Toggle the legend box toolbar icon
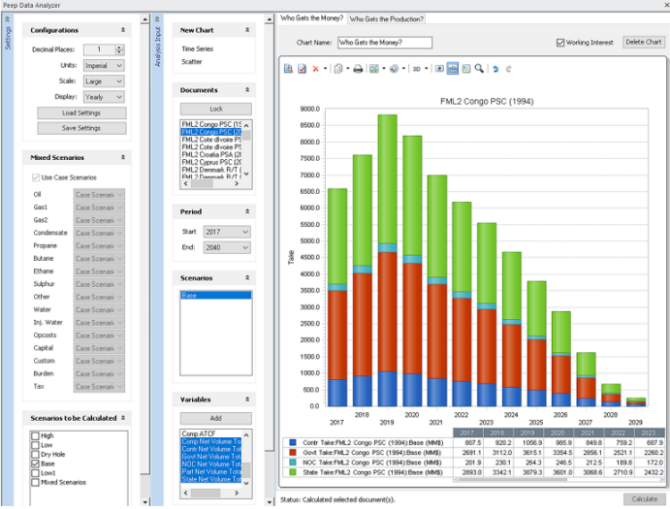The height and width of the screenshot is (509, 670). click(466, 69)
